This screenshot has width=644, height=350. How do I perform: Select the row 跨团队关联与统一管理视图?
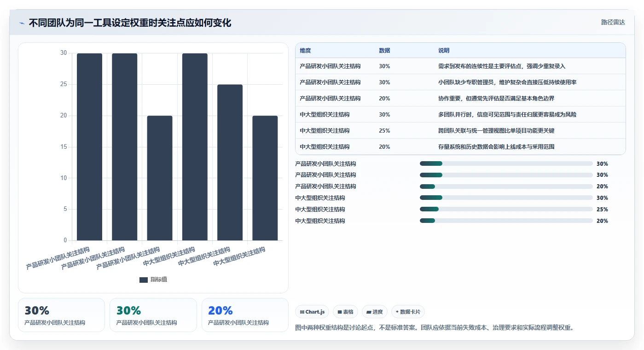460,130
